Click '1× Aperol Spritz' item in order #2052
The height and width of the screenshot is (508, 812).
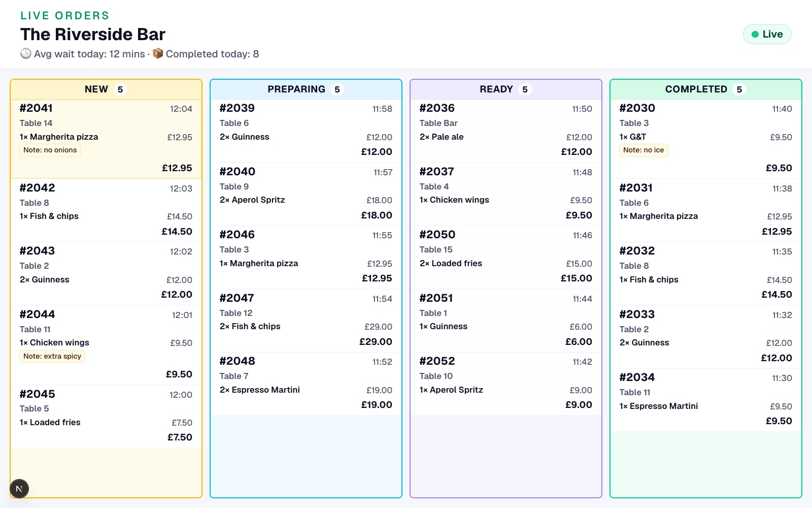click(451, 390)
